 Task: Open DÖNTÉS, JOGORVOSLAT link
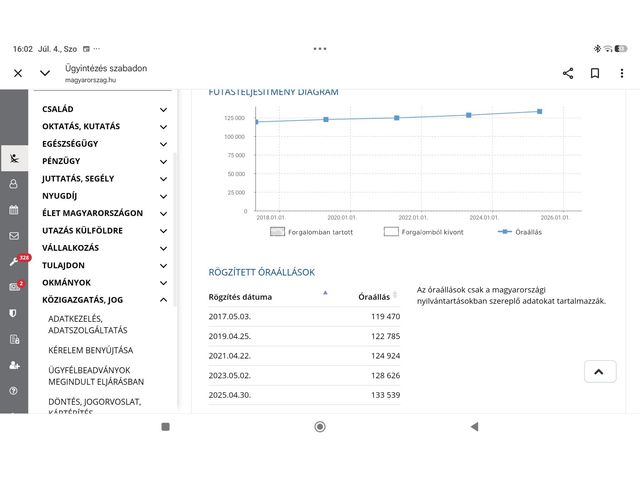tap(95, 402)
